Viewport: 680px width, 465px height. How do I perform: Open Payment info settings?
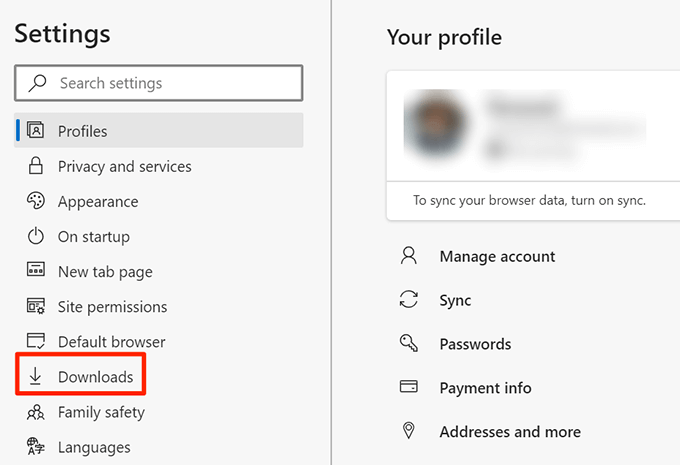tap(485, 388)
